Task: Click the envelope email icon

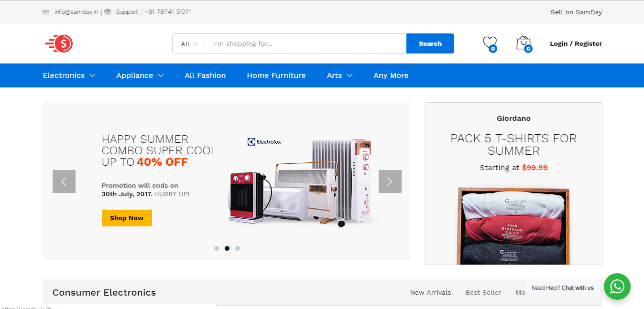Action: [46, 12]
